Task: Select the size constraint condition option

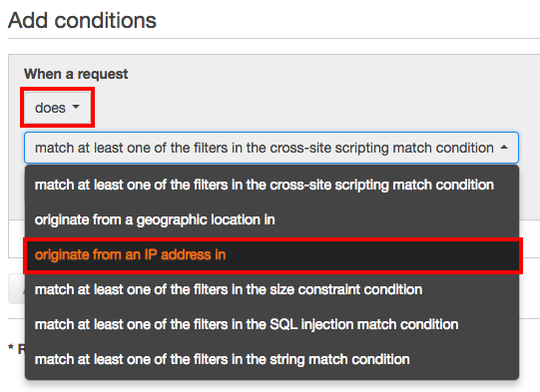Action: point(272,290)
